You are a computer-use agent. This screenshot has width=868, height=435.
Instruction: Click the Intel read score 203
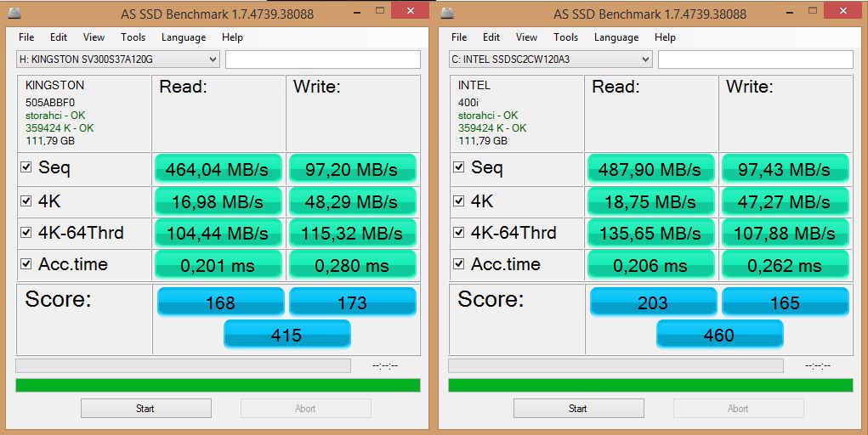[x=653, y=302]
